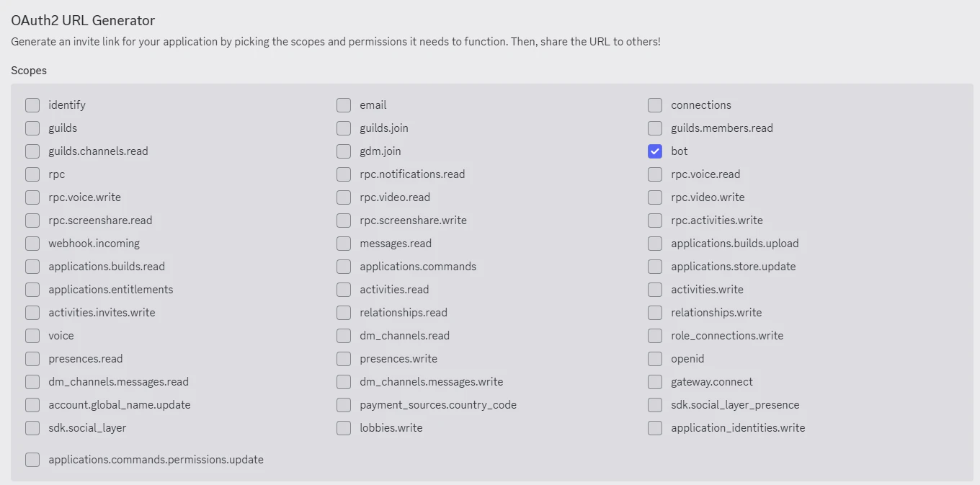Check the webhook.incoming scope

click(x=32, y=244)
